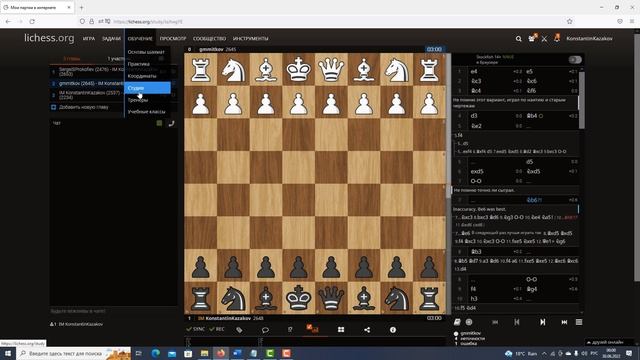Step forward one move
The image size is (640, 360).
[542, 322]
